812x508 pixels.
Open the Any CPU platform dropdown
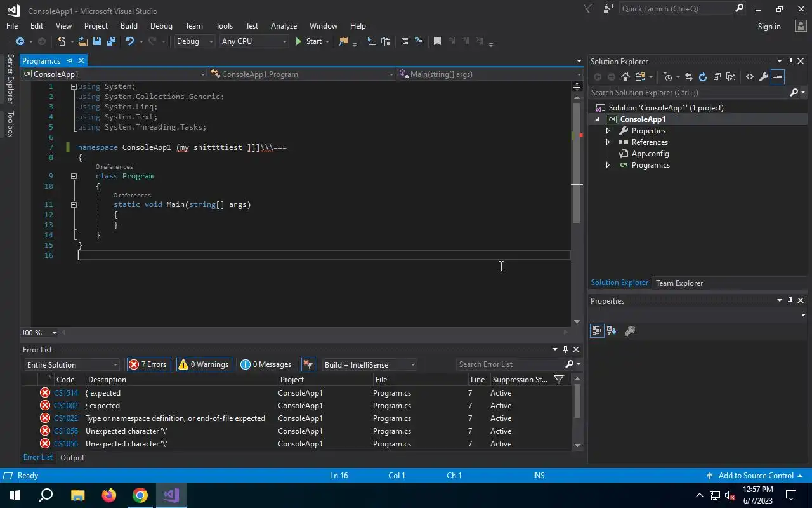pyautogui.click(x=254, y=41)
